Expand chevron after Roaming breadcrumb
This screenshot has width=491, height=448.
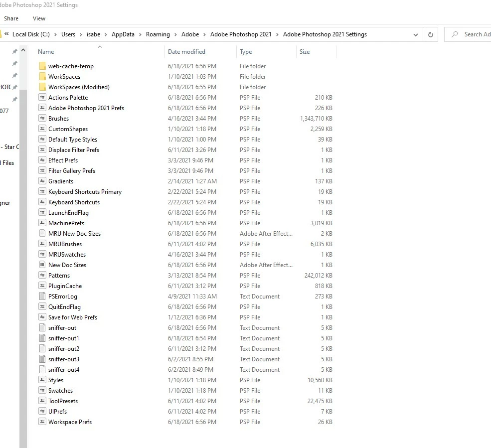click(175, 34)
